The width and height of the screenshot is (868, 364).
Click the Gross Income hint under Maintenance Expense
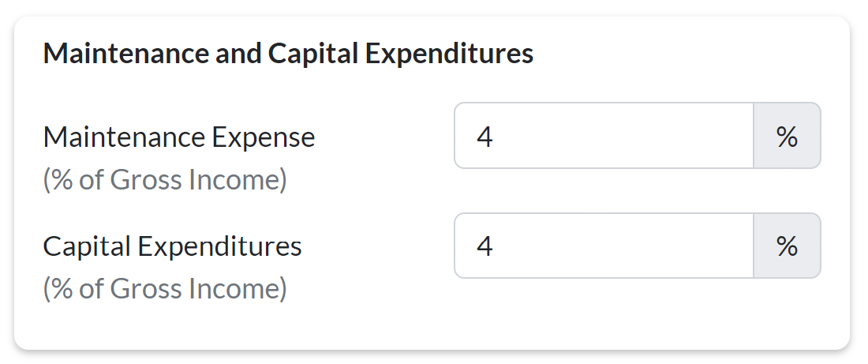pos(165,181)
